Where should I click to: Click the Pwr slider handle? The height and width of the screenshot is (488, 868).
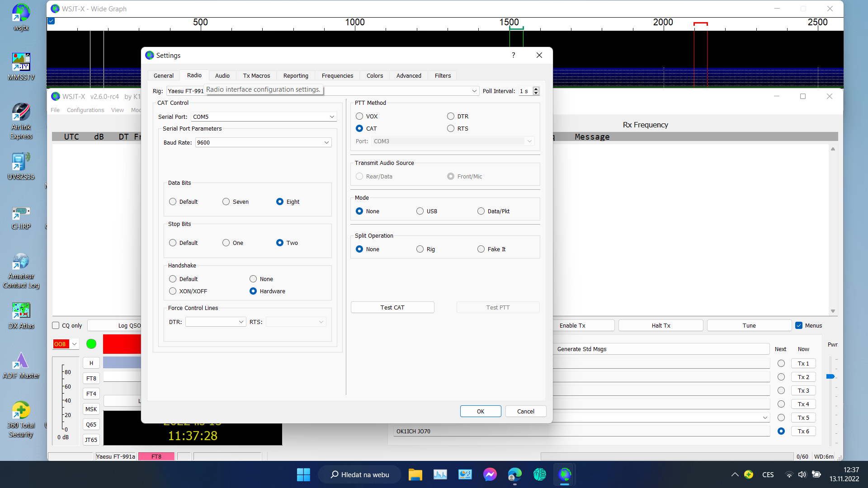coord(830,376)
